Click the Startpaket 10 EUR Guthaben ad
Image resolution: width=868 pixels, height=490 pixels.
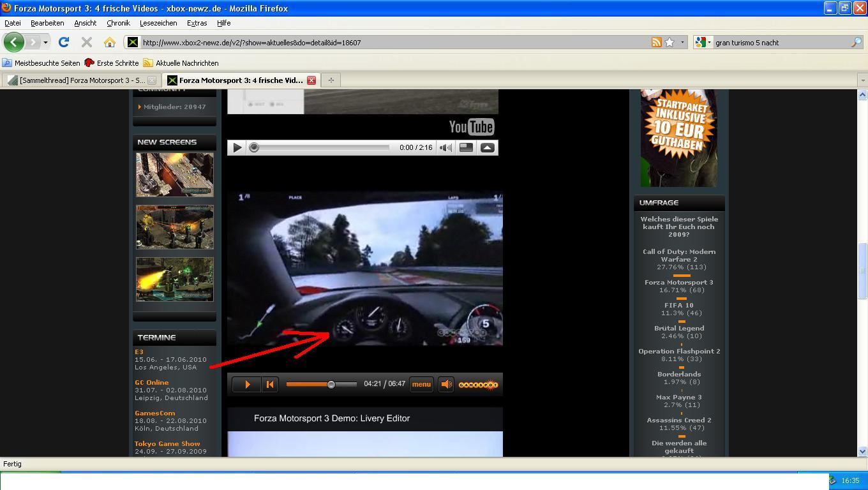678,138
